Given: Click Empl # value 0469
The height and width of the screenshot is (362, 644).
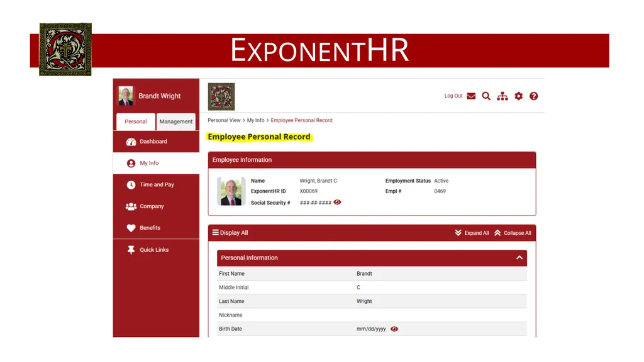Looking at the screenshot, I should pos(440,191).
